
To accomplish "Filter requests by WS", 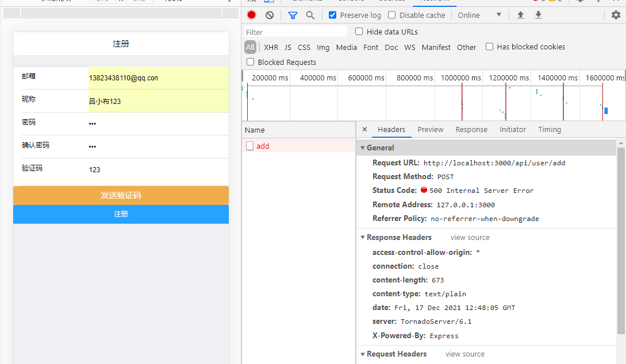I will [x=410, y=48].
